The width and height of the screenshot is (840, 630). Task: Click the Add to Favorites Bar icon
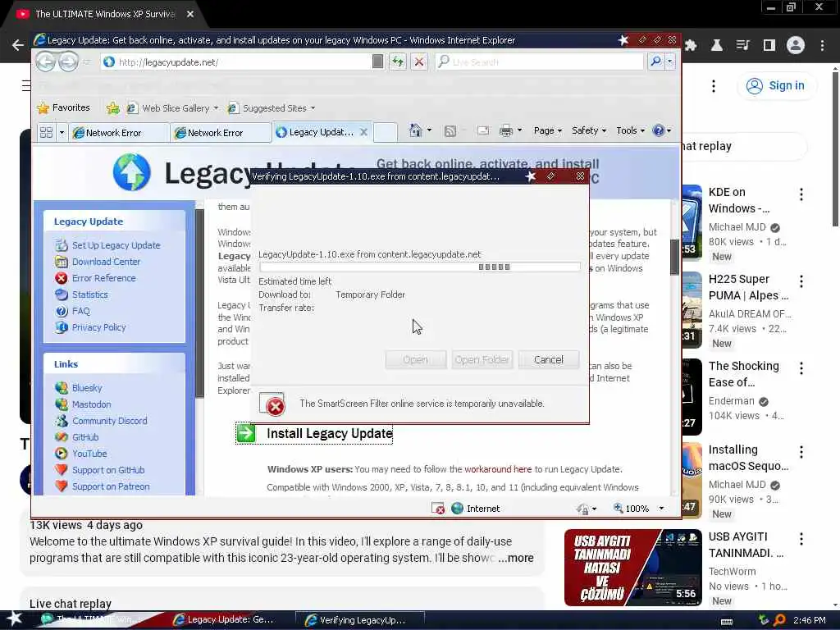pos(112,108)
